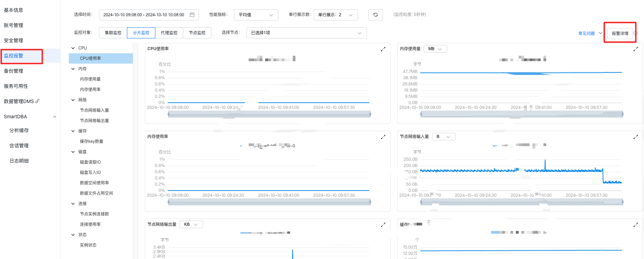This screenshot has width=644, height=259.
Task: Click the 报警详情 button
Action: [x=620, y=34]
